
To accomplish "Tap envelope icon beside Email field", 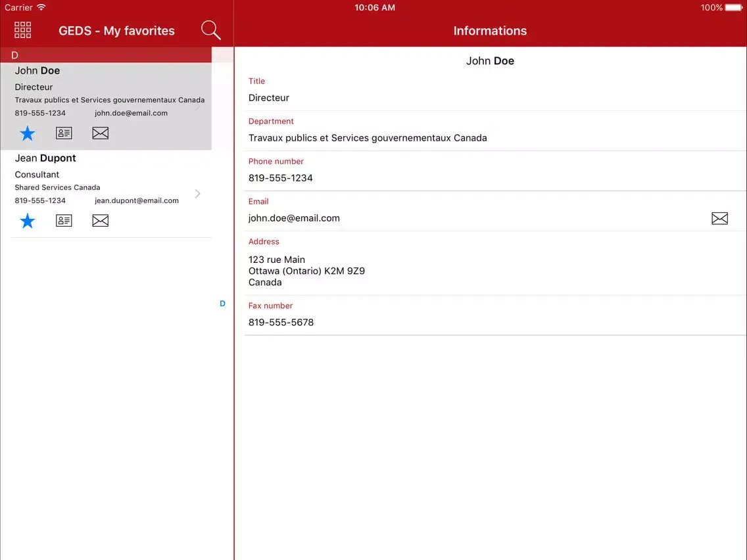I will coord(719,218).
